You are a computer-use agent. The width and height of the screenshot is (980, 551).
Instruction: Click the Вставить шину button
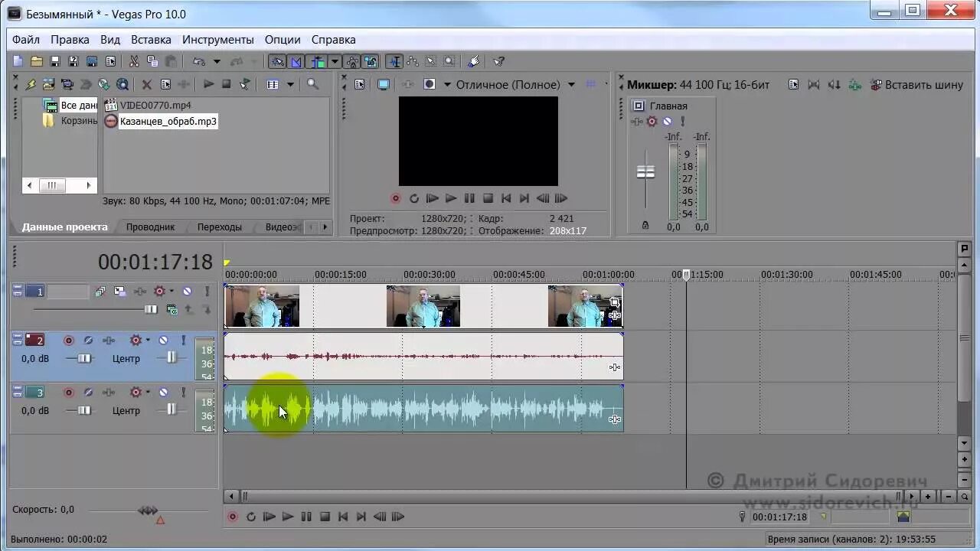click(x=917, y=84)
